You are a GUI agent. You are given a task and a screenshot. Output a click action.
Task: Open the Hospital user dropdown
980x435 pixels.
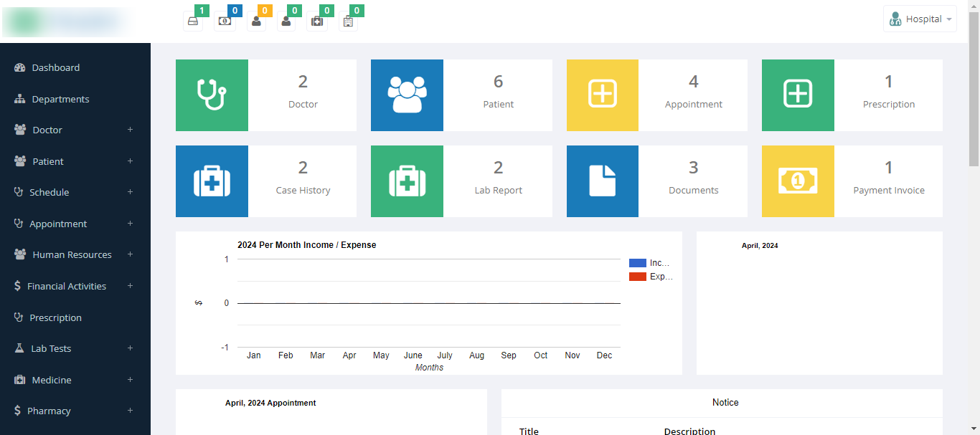click(920, 19)
